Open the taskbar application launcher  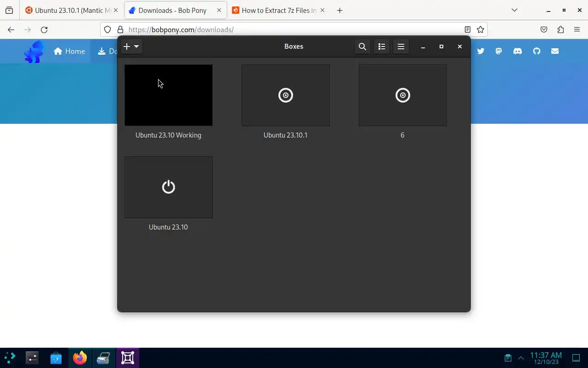[x=10, y=358]
